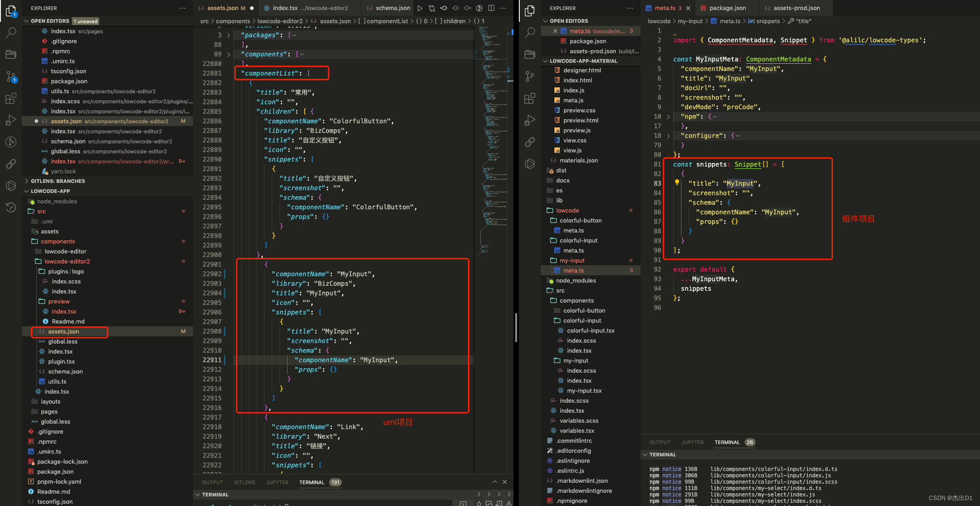980x506 pixels.
Task: Toggle file blame circle icon in left editor toolbar
Action: pos(479,8)
